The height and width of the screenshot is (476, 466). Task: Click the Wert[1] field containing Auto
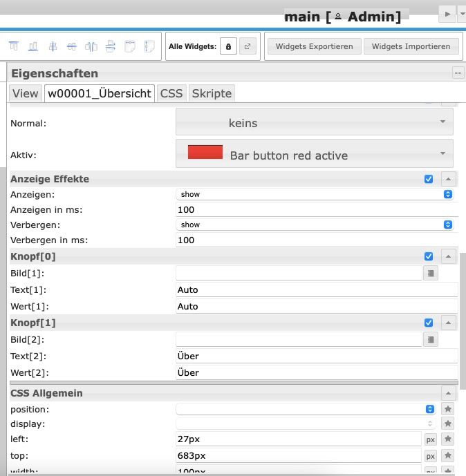click(317, 306)
